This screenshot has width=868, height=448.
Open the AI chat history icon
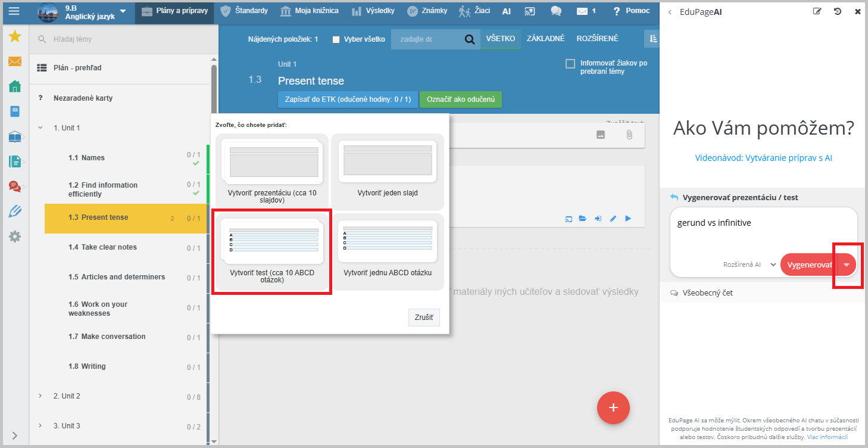tap(838, 12)
